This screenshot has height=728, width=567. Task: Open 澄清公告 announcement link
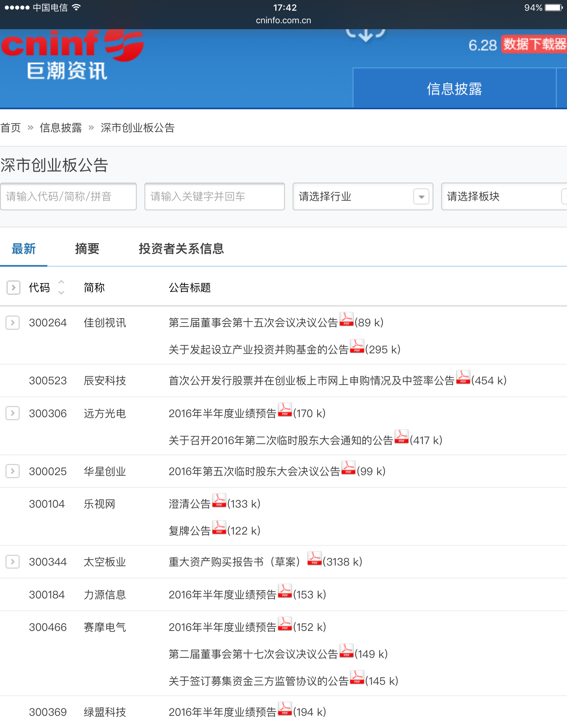[190, 504]
